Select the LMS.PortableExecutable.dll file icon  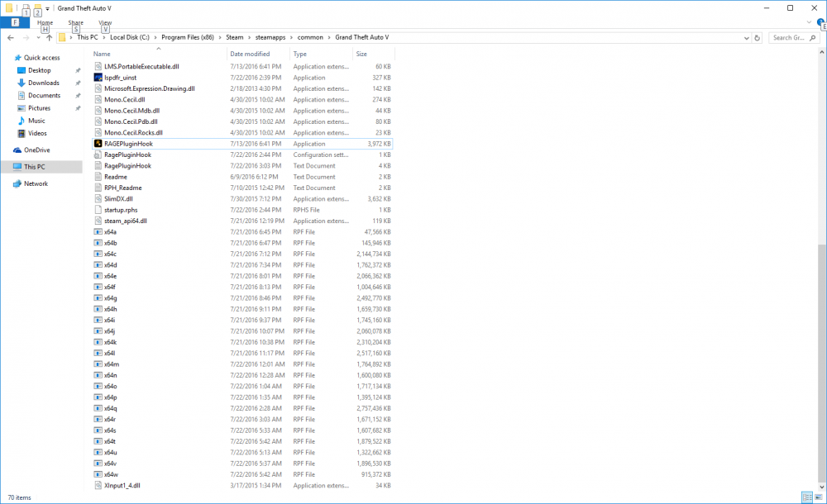pyautogui.click(x=98, y=66)
